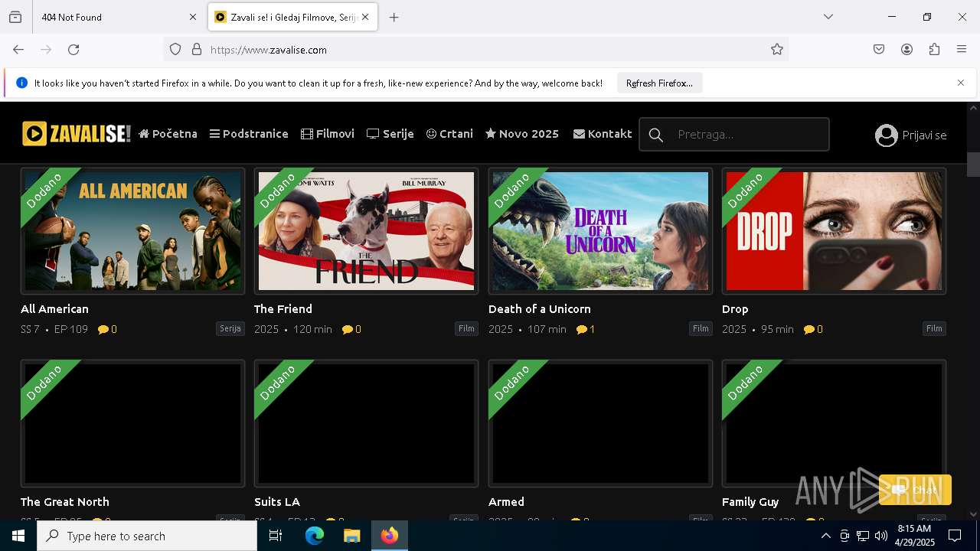Go back to previous page
Viewport: 980px width, 551px height.
tap(18, 50)
